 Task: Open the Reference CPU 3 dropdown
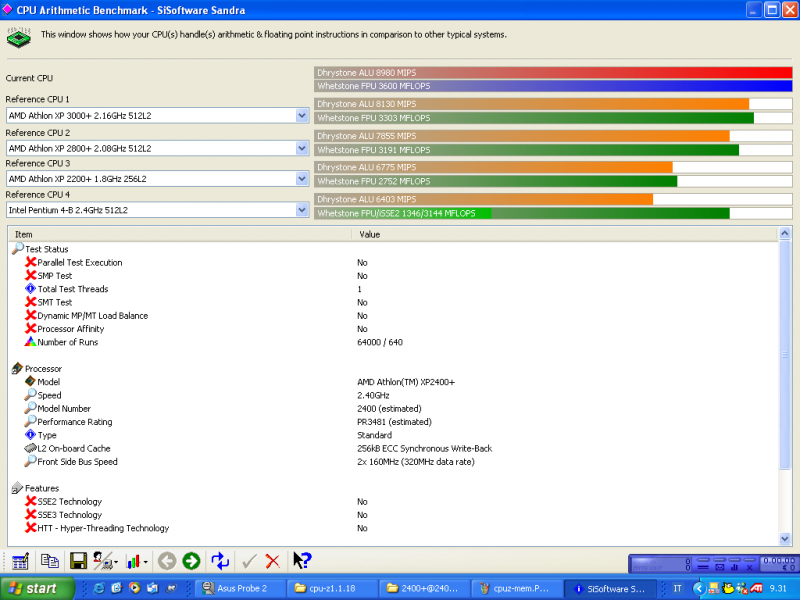tap(302, 179)
